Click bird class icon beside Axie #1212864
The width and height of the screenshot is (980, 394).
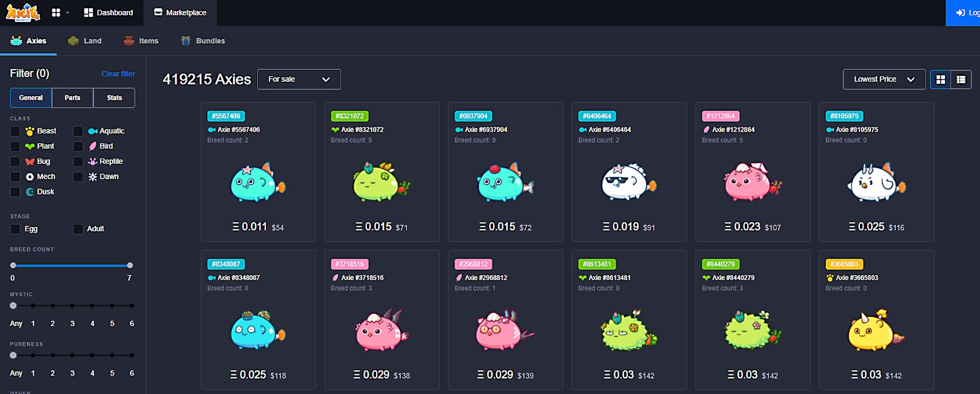click(707, 130)
